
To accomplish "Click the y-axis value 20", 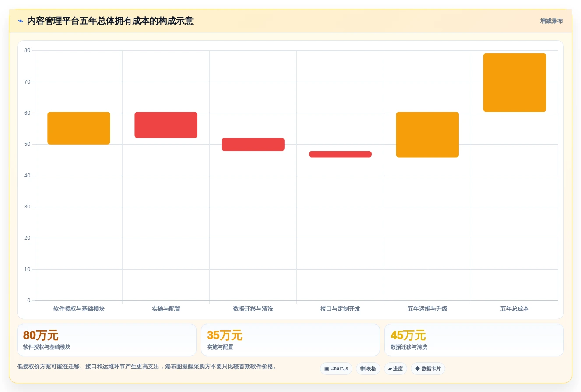I will pos(27,238).
